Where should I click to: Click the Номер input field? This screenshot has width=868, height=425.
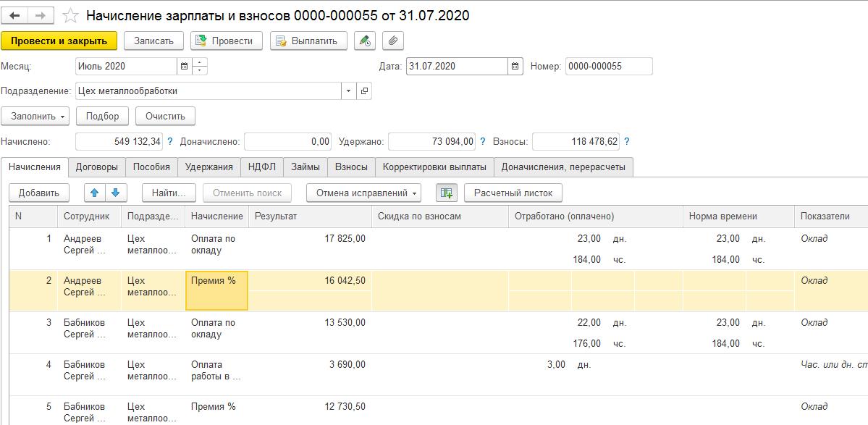tap(608, 67)
